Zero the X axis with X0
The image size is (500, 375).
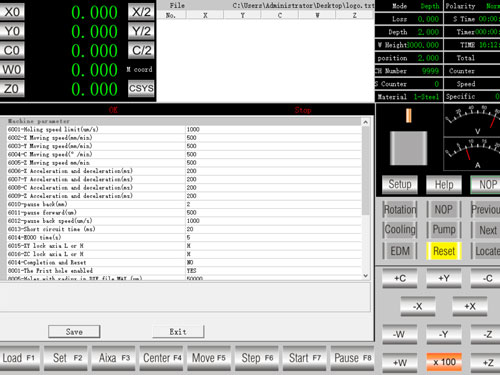pos(12,12)
